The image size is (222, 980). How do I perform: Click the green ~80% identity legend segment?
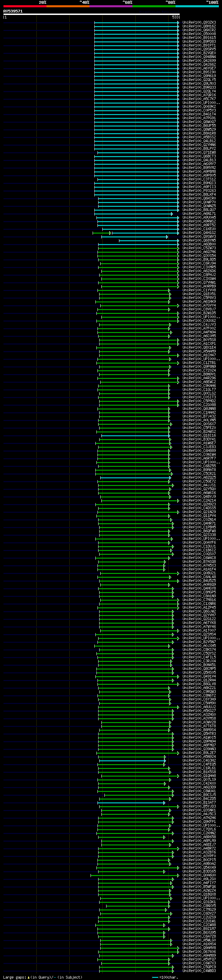pyautogui.click(x=154, y=6)
